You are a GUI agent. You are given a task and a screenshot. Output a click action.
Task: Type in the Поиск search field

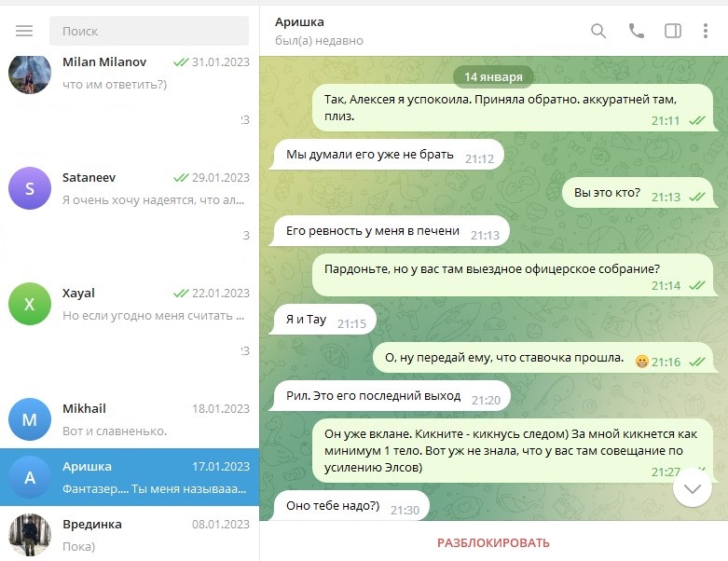149,31
